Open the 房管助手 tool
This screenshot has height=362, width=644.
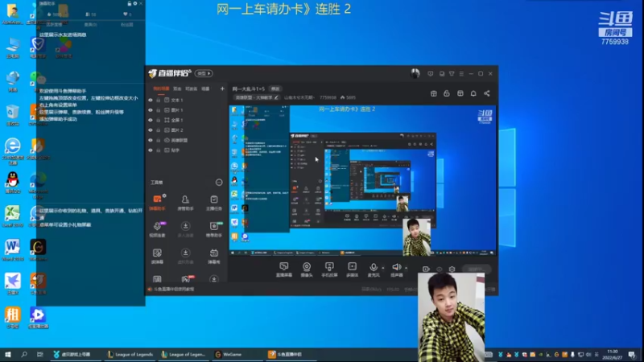click(x=185, y=203)
